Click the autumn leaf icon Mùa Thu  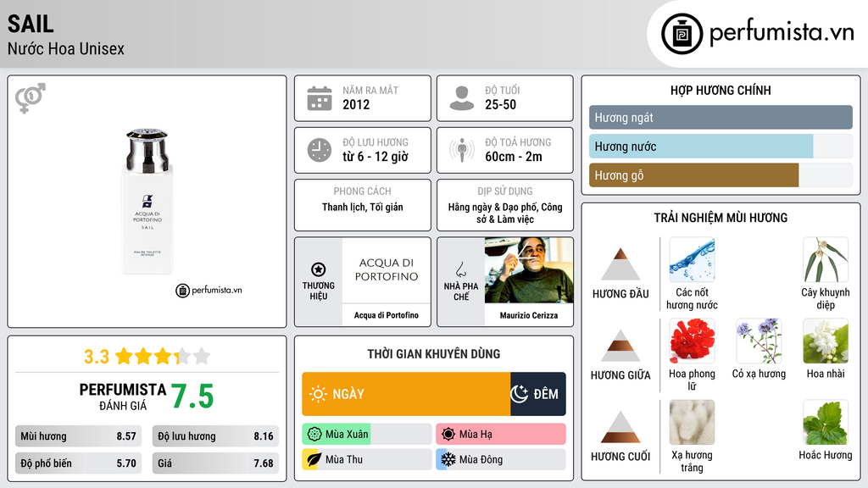pyautogui.click(x=314, y=459)
